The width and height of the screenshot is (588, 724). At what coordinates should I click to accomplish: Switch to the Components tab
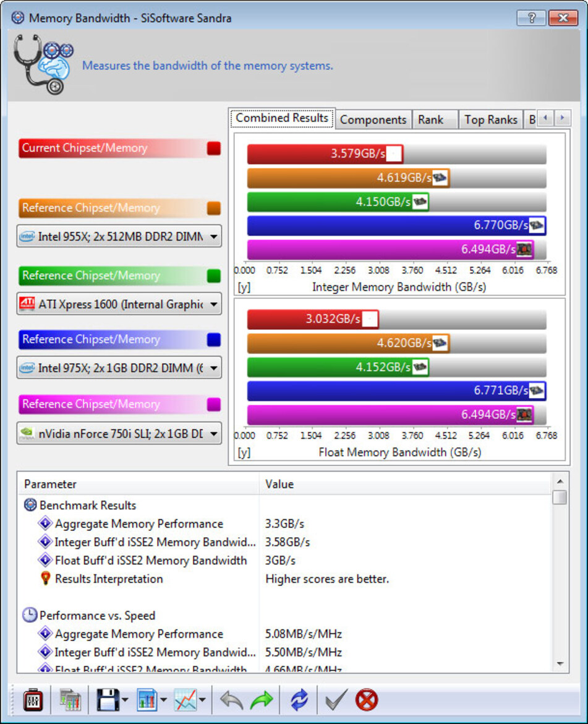coord(373,119)
